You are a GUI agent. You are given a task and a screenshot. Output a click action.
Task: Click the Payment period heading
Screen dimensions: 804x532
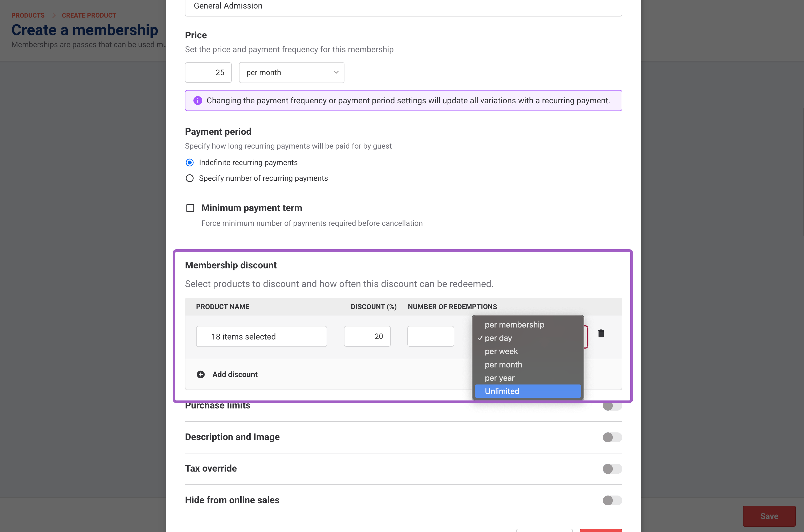pos(218,132)
